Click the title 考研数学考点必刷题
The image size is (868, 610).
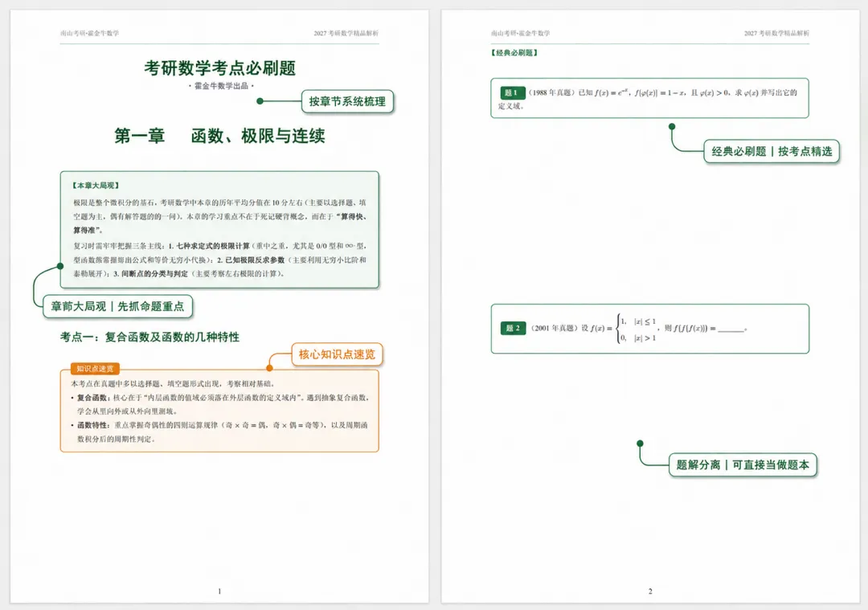coord(219,68)
